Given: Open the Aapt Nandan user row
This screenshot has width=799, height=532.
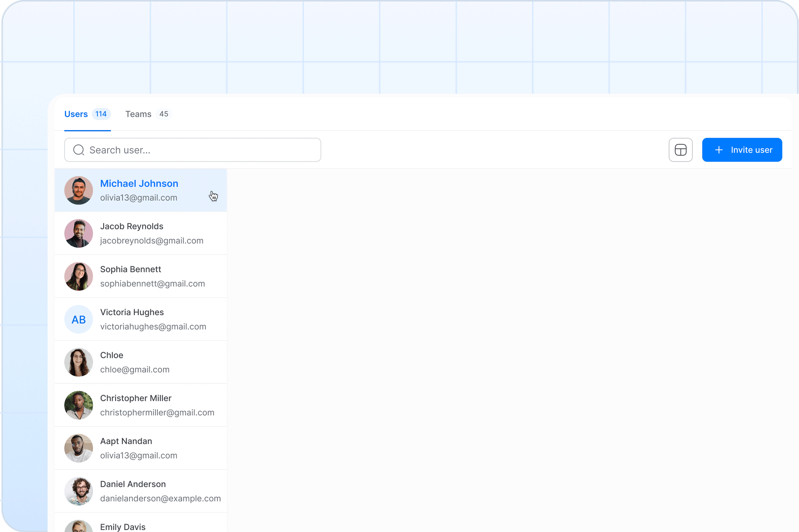Looking at the screenshot, I should click(141, 448).
